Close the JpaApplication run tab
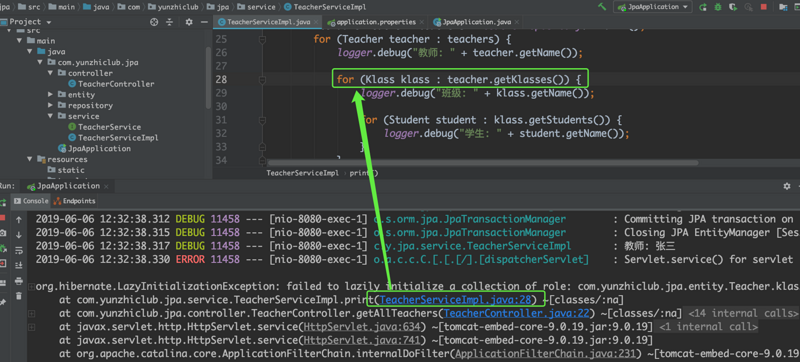 coord(105,186)
